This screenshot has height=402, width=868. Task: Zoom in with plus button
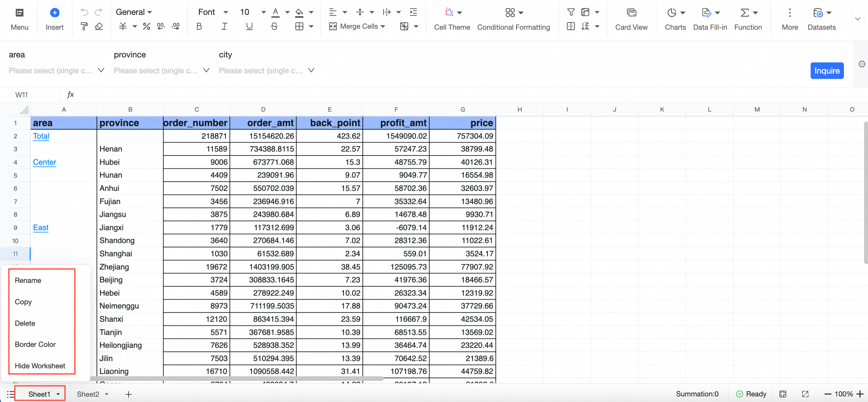[860, 394]
